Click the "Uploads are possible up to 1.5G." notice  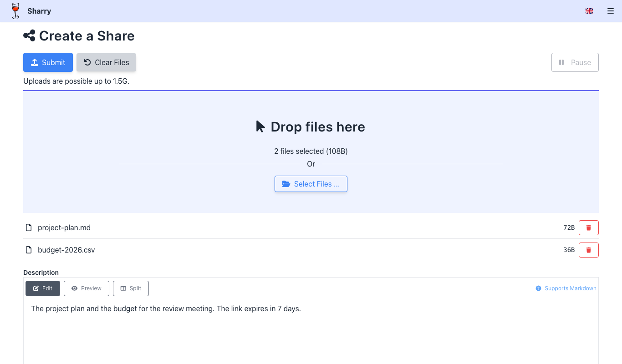pos(76,81)
